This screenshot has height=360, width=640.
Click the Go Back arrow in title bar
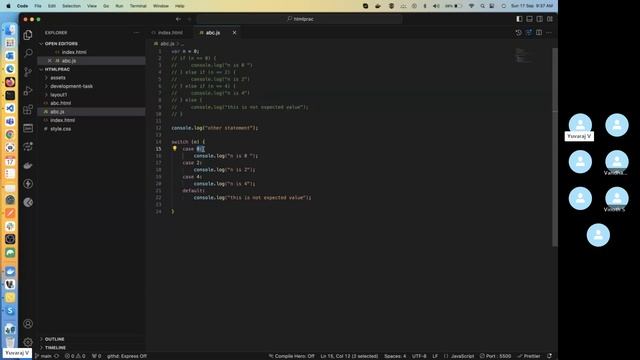click(x=178, y=19)
